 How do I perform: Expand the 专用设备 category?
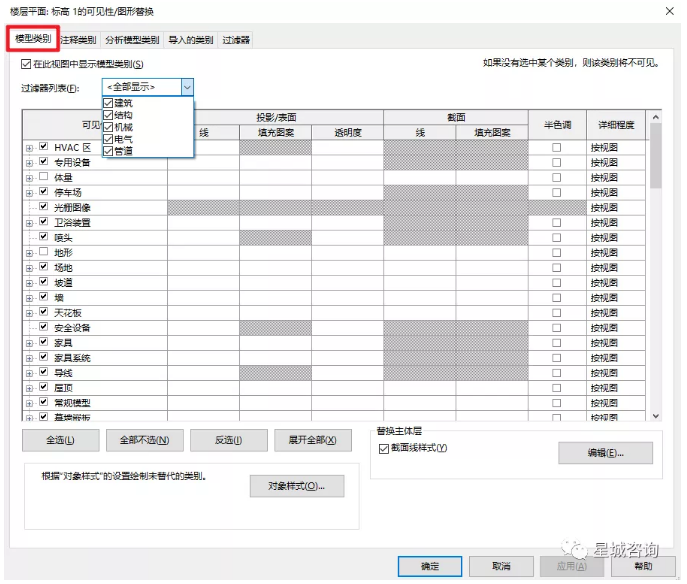(x=29, y=163)
